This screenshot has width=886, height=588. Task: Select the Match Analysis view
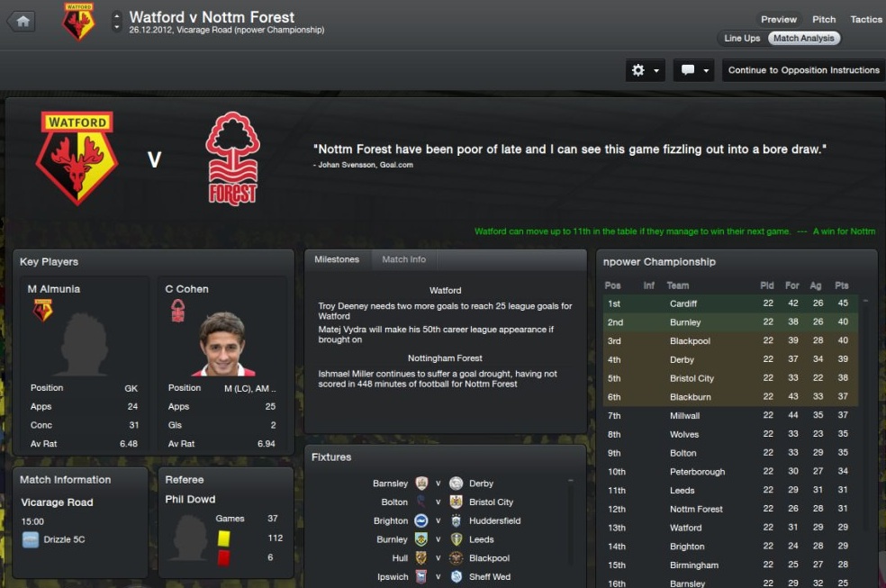(803, 39)
